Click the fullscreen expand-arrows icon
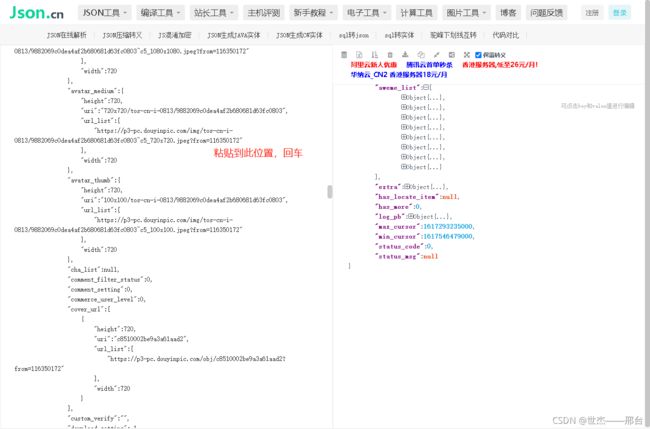The height and width of the screenshot is (429, 650). [466, 55]
